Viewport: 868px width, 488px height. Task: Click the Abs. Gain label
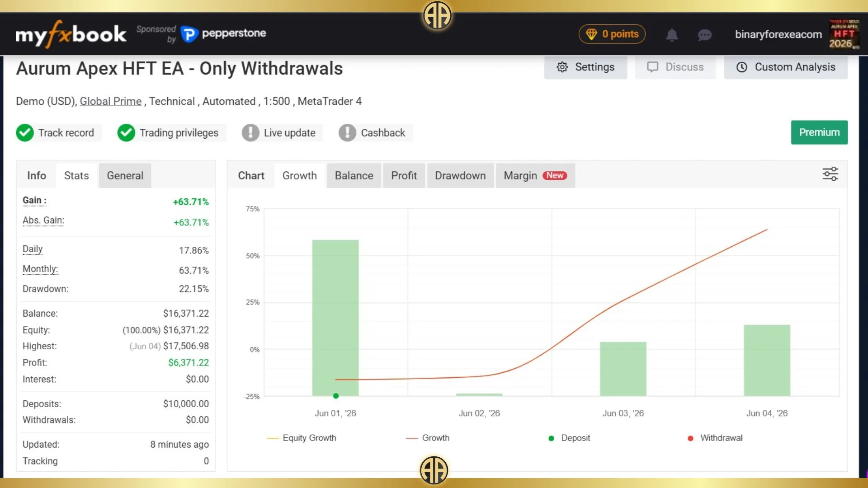43,221
